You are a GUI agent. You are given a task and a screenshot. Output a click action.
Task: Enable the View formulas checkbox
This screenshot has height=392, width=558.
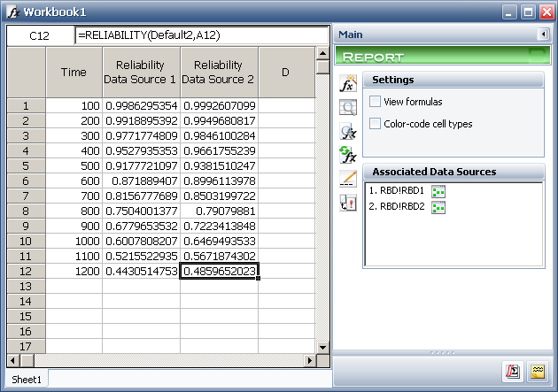(375, 102)
